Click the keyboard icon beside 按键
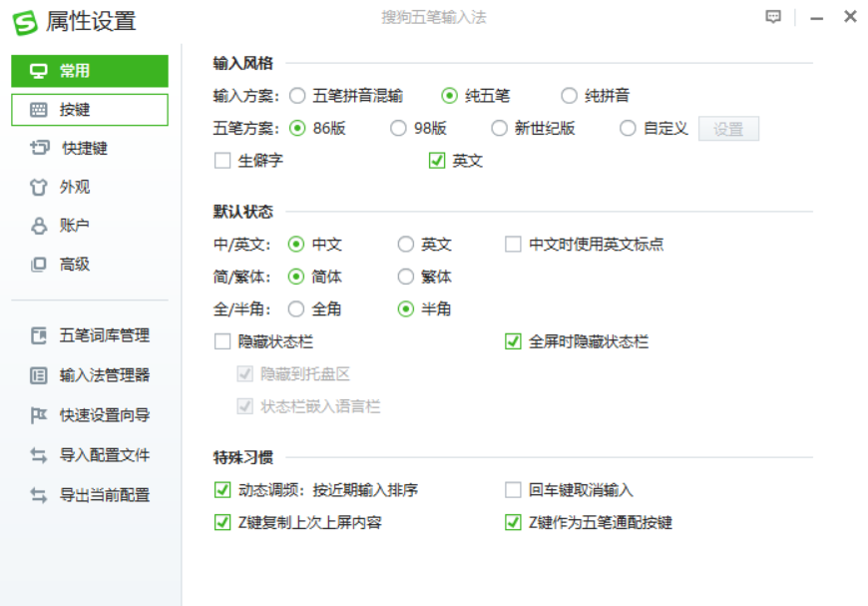 (39, 110)
